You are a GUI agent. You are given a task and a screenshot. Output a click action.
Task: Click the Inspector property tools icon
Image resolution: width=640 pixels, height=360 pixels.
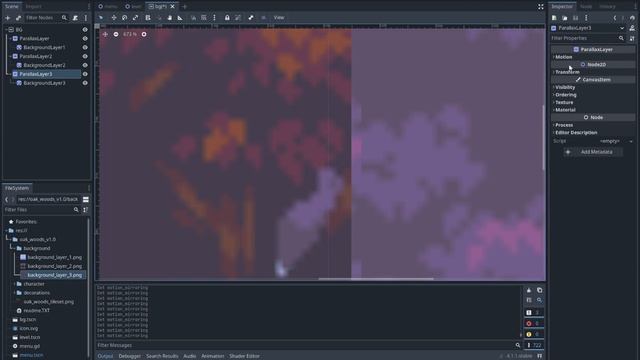point(632,38)
